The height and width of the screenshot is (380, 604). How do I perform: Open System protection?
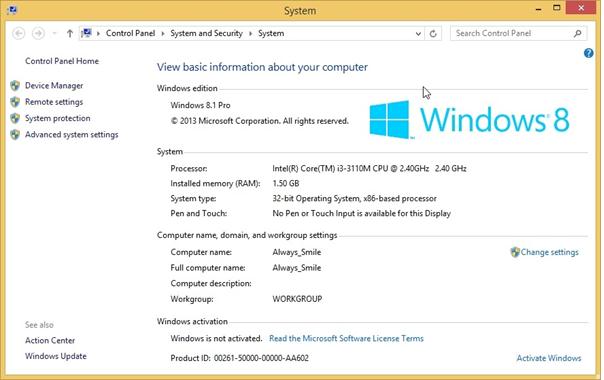pyautogui.click(x=57, y=118)
